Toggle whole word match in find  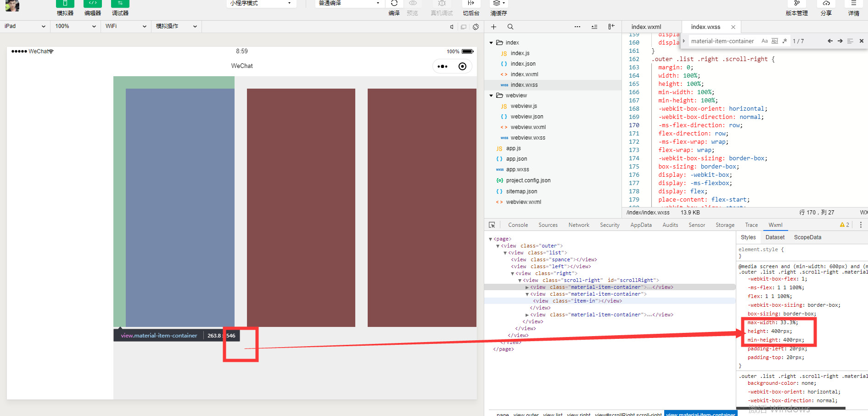pyautogui.click(x=774, y=41)
